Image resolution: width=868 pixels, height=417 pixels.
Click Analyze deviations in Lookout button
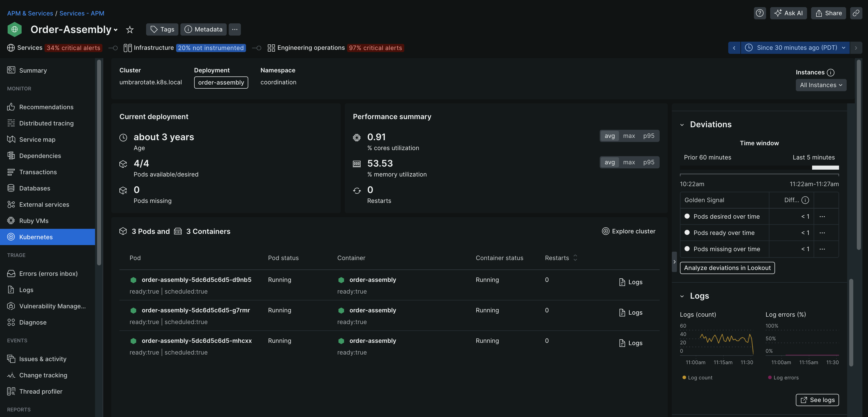click(x=727, y=268)
